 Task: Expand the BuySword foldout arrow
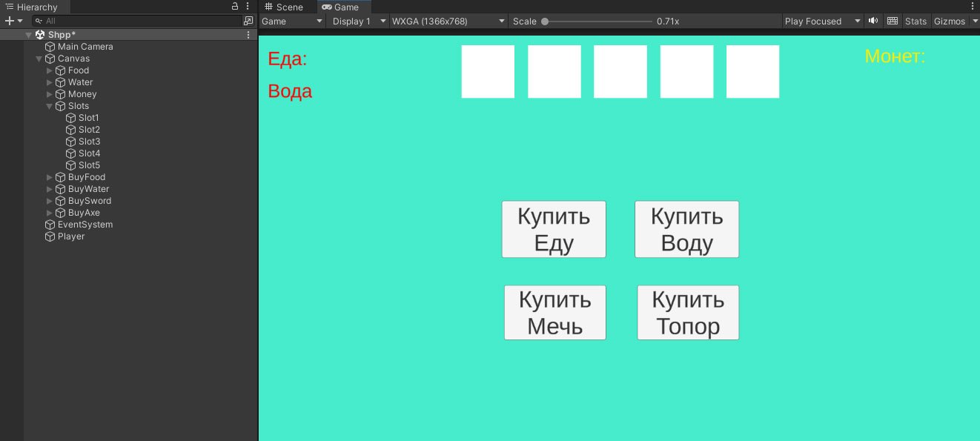coord(50,201)
